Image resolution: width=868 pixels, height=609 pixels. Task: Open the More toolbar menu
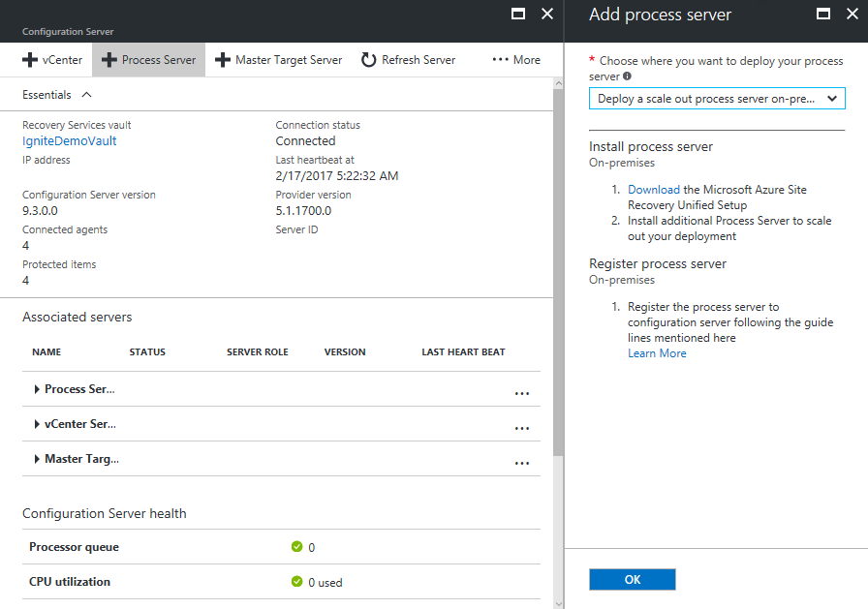pos(515,59)
